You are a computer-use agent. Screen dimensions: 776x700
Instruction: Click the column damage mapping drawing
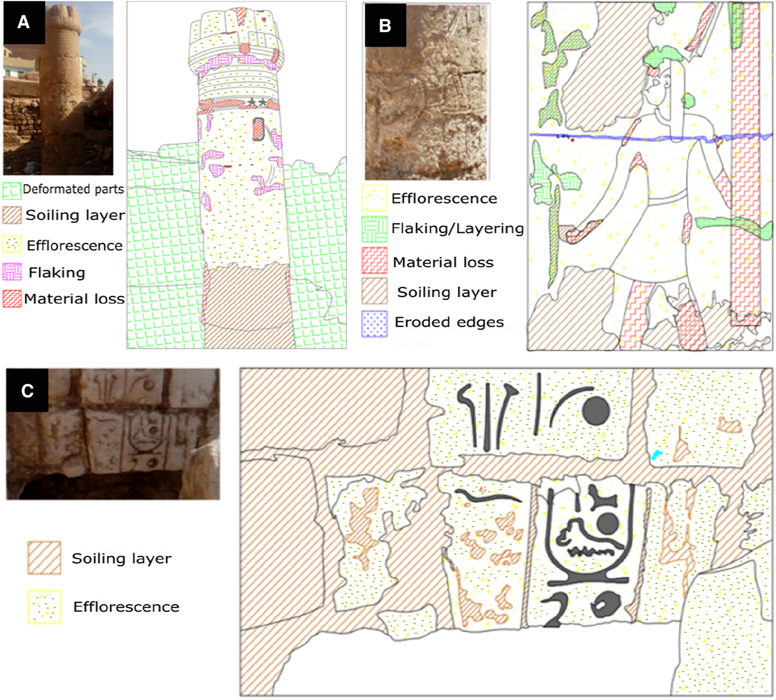236,175
